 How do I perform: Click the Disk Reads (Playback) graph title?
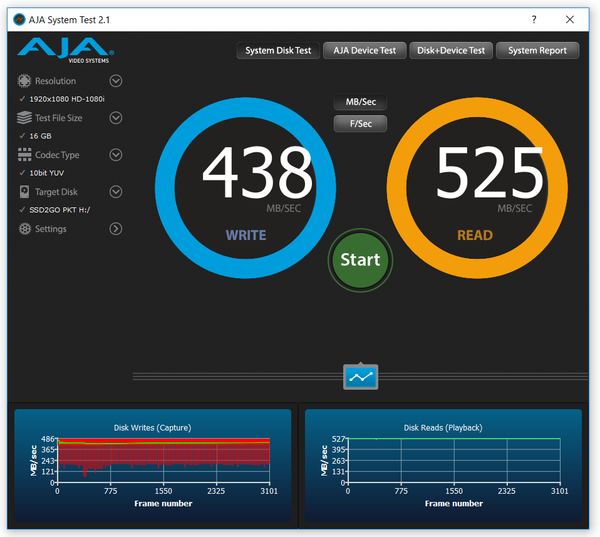click(443, 428)
